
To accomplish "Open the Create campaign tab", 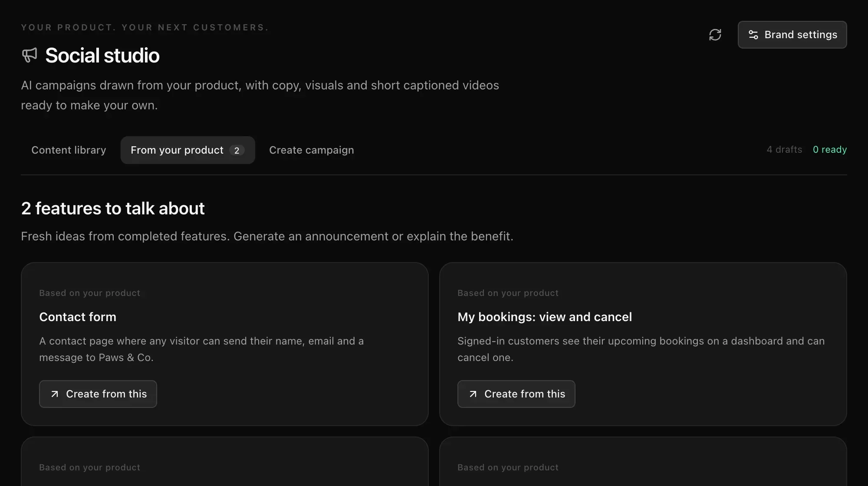I will (312, 150).
